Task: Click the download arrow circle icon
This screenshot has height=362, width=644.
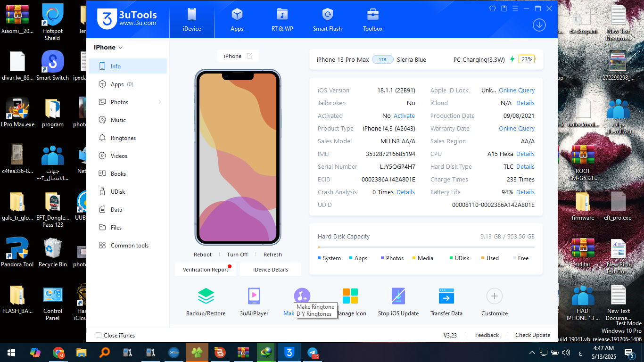Action: (539, 25)
